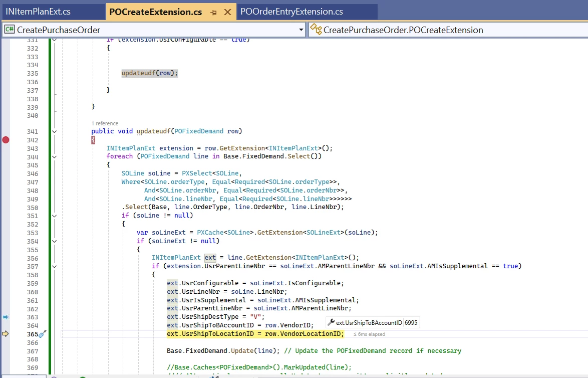Click the '1 reference' CodeLens link

[104, 123]
